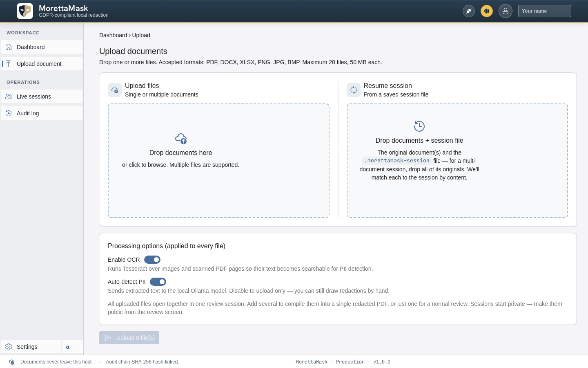Toggle the Auto-detect PII switch
The height and width of the screenshot is (368, 588).
[158, 282]
